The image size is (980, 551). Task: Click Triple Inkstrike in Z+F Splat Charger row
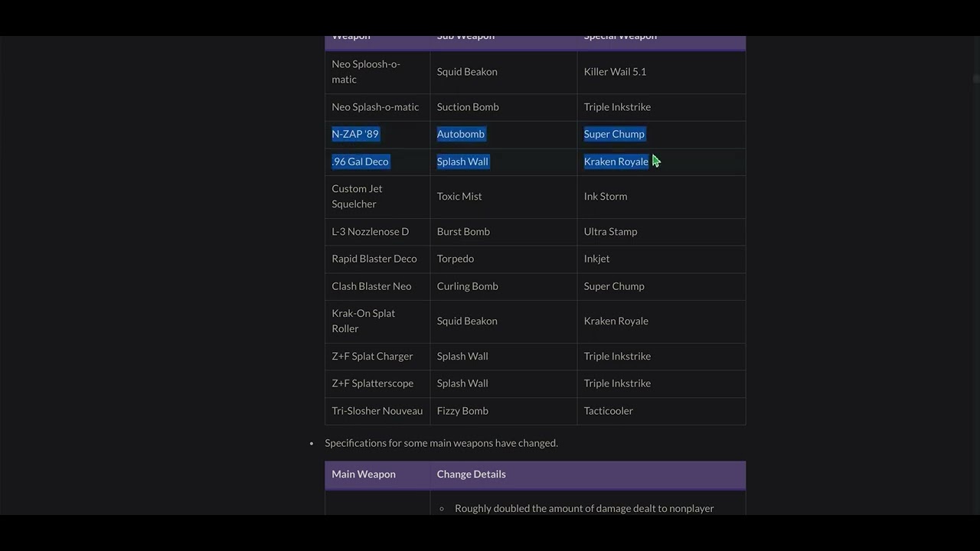pyautogui.click(x=661, y=357)
